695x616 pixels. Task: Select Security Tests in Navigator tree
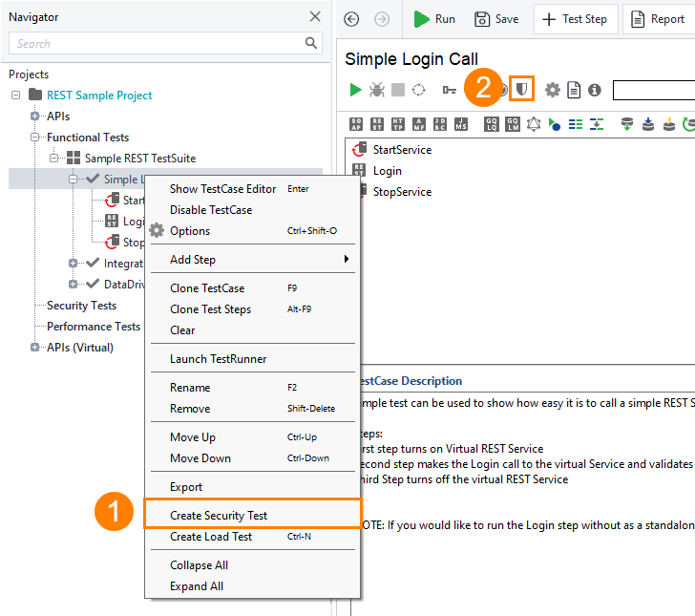coord(81,305)
